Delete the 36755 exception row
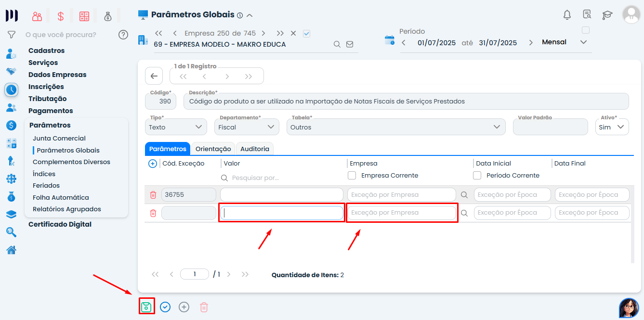Image resolution: width=644 pixels, height=320 pixels. (153, 195)
